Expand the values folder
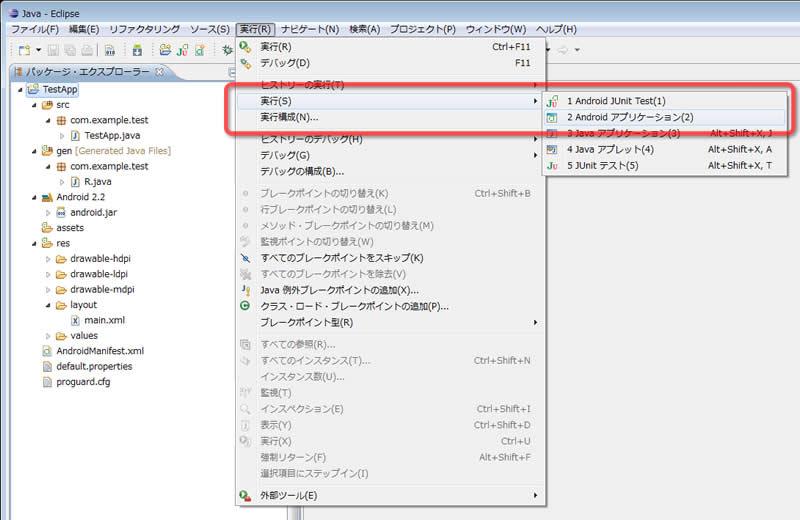The height and width of the screenshot is (520, 800). coord(48,336)
